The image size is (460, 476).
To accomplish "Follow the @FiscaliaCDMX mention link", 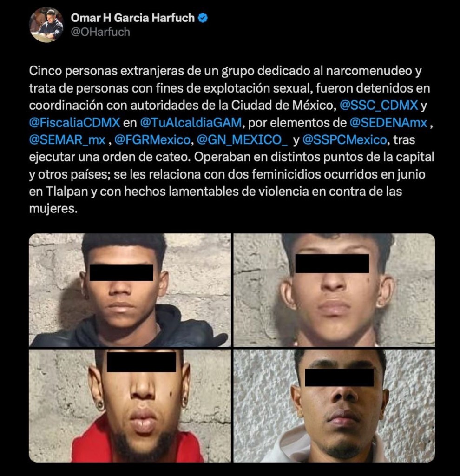I will coord(75,122).
